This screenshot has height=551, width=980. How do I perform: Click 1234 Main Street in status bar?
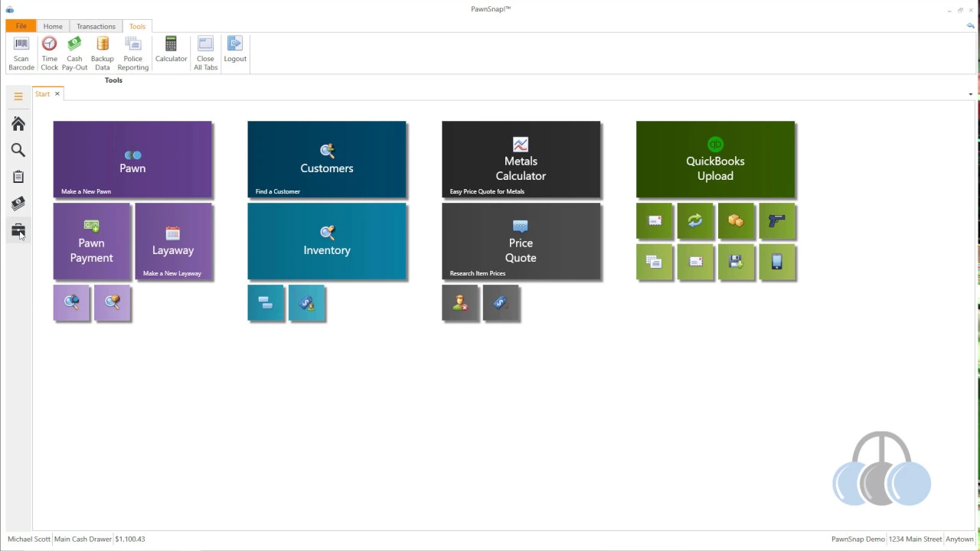click(x=915, y=539)
